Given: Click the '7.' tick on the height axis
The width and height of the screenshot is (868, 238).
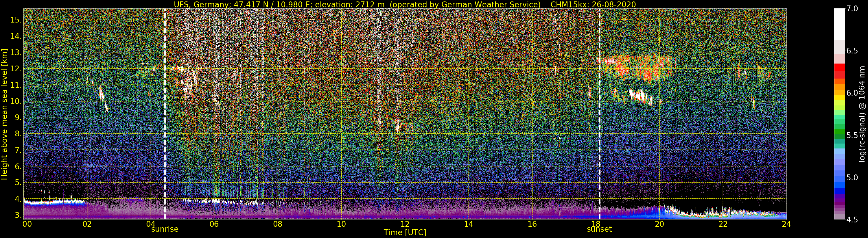Looking at the screenshot, I should pyautogui.click(x=18, y=150).
